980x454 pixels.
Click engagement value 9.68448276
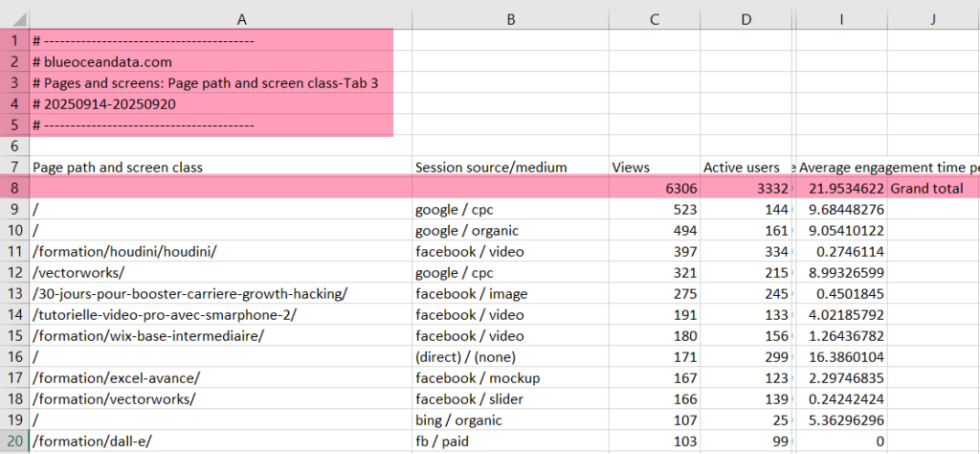click(x=841, y=210)
